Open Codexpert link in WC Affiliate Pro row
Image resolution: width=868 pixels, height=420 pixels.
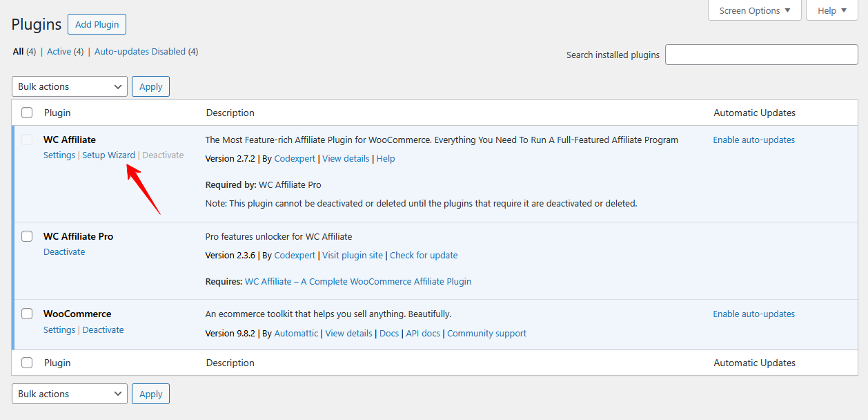(295, 256)
